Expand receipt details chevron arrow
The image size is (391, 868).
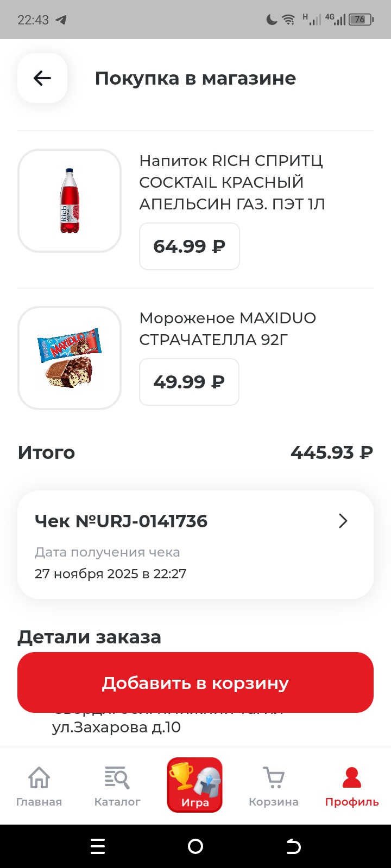tap(343, 521)
